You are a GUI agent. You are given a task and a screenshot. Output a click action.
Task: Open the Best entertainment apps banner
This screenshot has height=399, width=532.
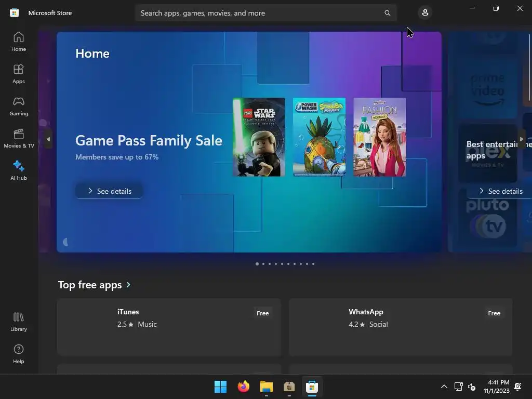pyautogui.click(x=490, y=142)
